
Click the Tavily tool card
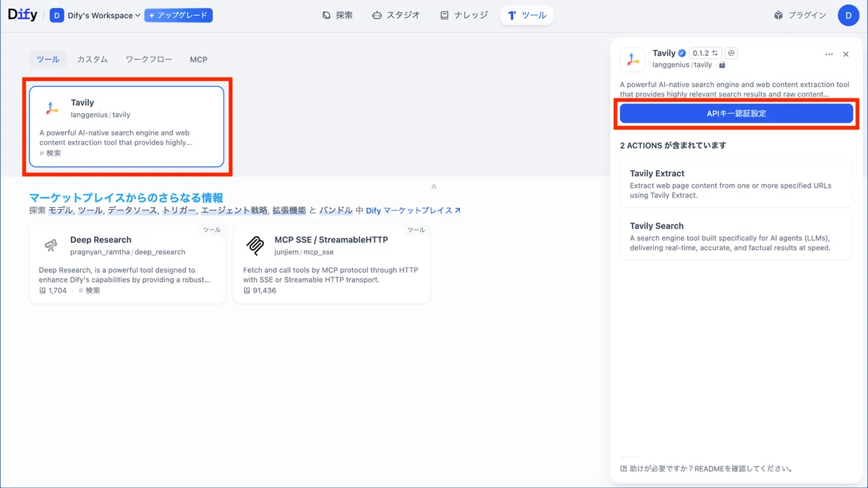127,127
